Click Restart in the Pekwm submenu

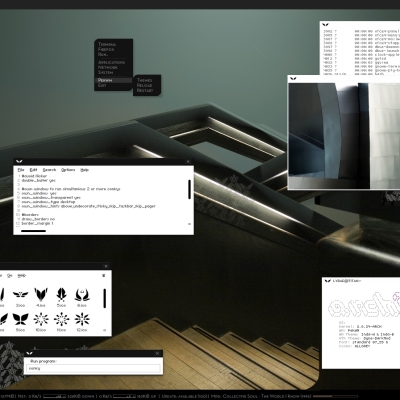coord(145,90)
